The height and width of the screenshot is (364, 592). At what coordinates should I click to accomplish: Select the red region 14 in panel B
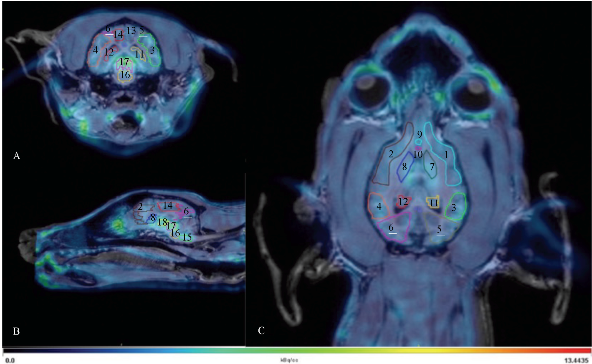(x=168, y=206)
